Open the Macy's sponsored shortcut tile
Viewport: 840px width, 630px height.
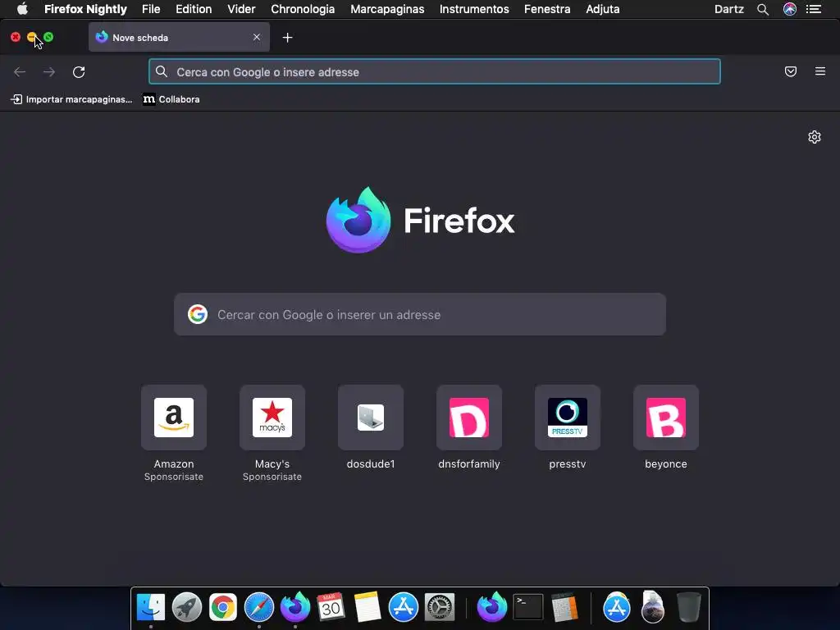[x=272, y=418]
